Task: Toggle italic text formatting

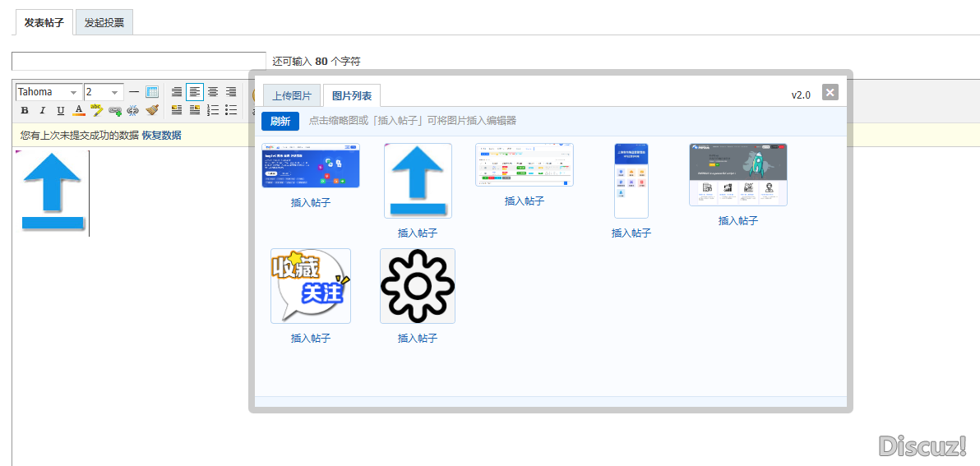Action: pos(43,110)
